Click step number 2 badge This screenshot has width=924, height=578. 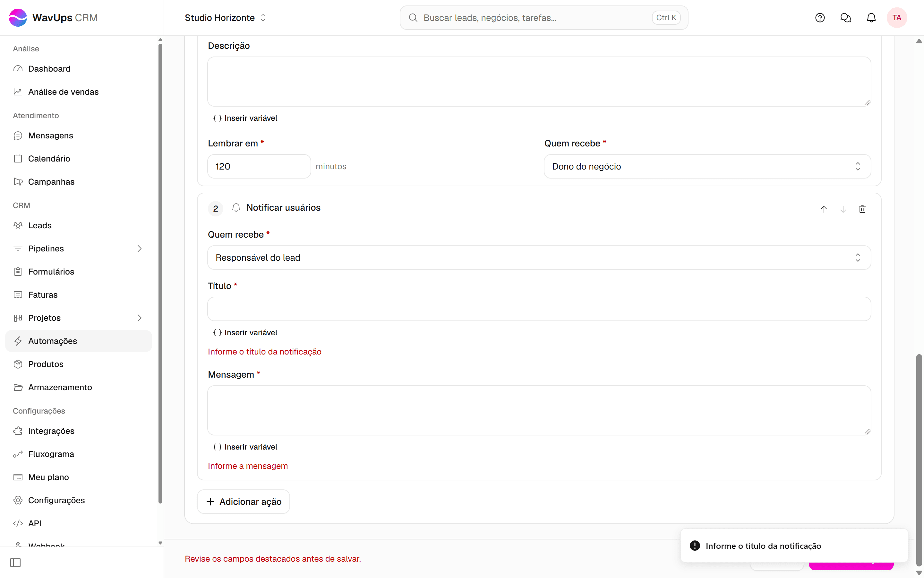click(215, 209)
